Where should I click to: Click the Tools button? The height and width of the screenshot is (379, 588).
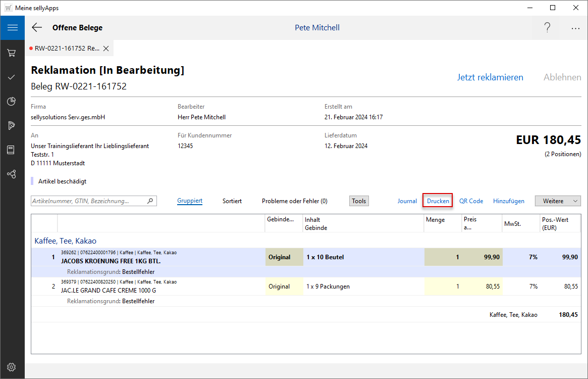pyautogui.click(x=359, y=201)
